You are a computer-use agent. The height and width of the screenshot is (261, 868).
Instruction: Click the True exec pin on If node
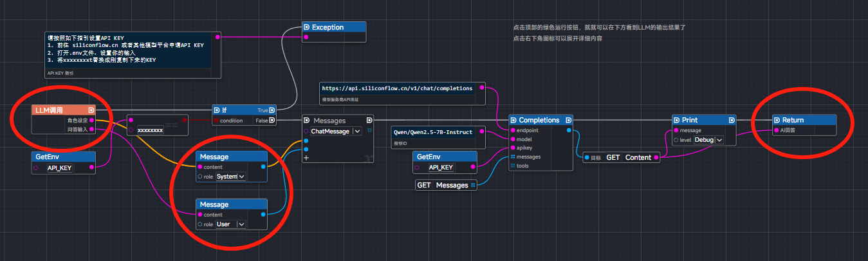click(272, 110)
